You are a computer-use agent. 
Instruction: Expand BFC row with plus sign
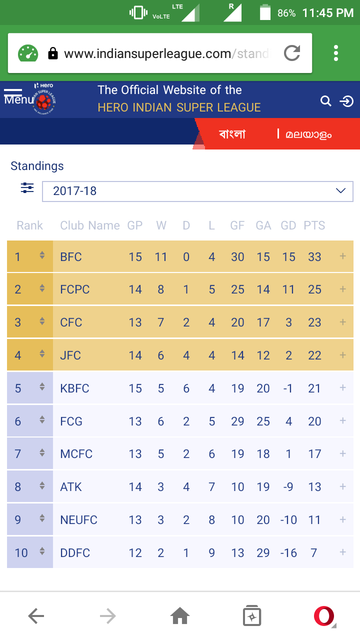(x=342, y=256)
